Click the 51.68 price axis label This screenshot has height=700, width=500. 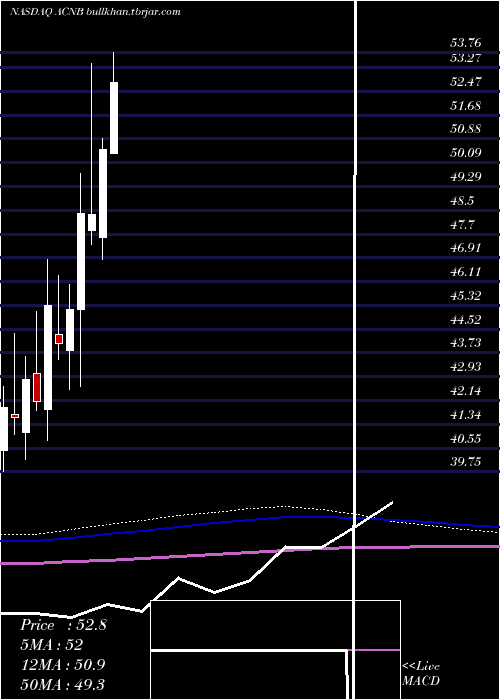click(466, 106)
